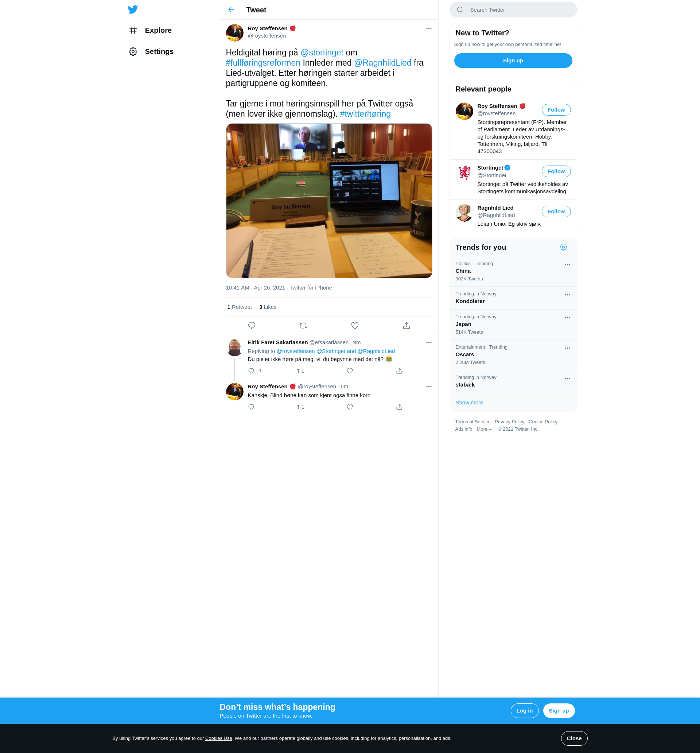
Task: Click the #twitterhøring hashtag link
Action: point(365,114)
